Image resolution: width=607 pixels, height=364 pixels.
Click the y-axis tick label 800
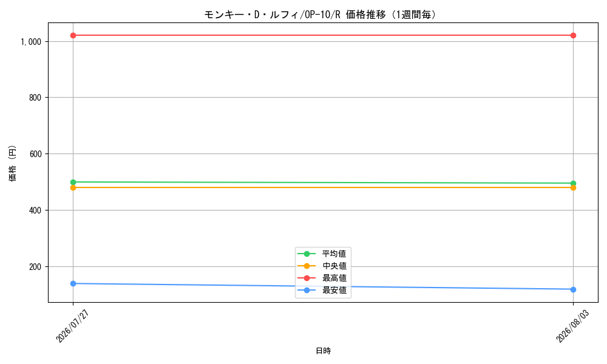(x=35, y=98)
